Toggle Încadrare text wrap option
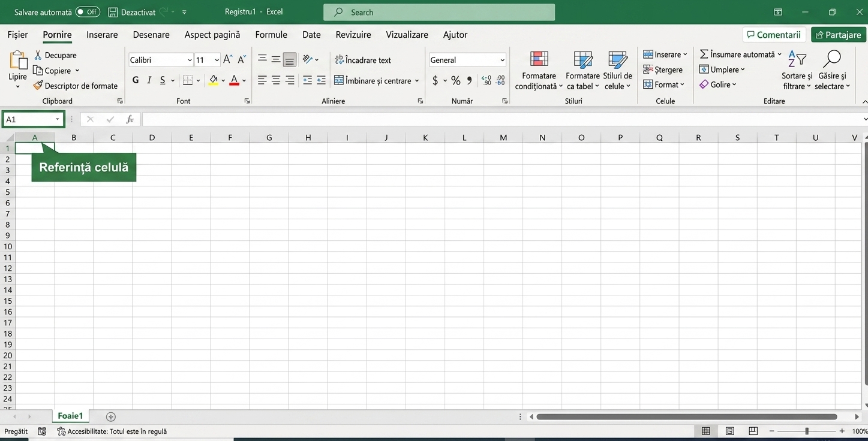This screenshot has width=868, height=441. click(363, 60)
